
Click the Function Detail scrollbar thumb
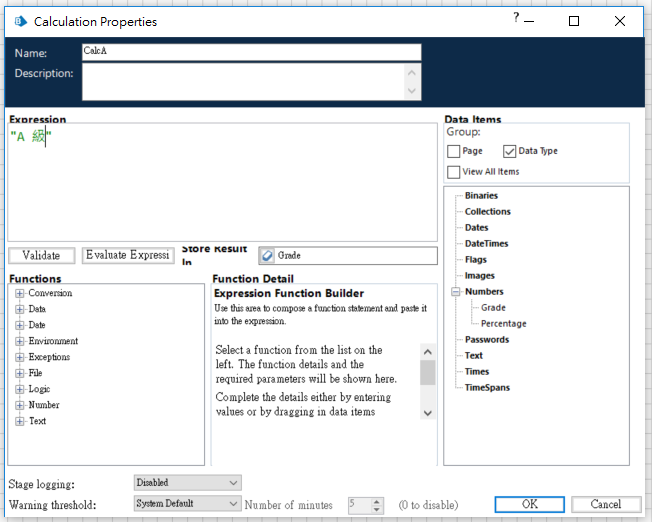[x=427, y=373]
